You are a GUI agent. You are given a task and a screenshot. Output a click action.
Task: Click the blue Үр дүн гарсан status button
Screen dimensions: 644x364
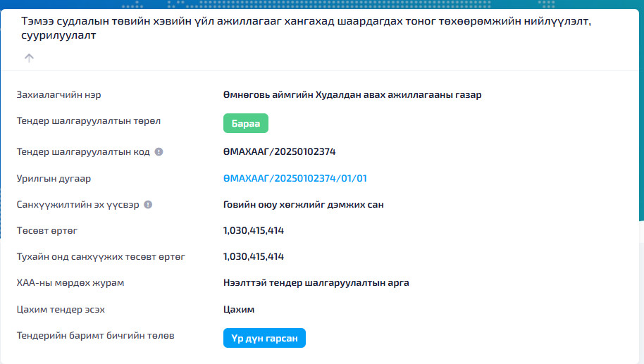pyautogui.click(x=264, y=339)
